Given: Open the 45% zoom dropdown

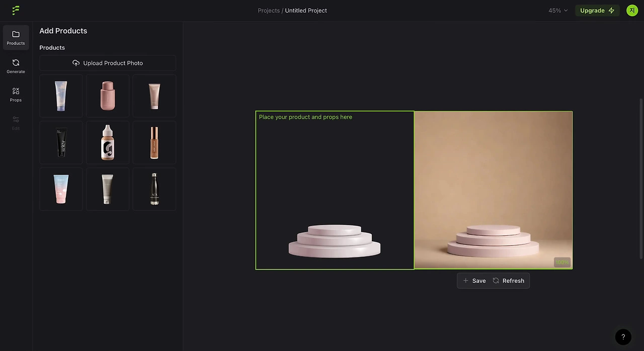Looking at the screenshot, I should coord(558,11).
